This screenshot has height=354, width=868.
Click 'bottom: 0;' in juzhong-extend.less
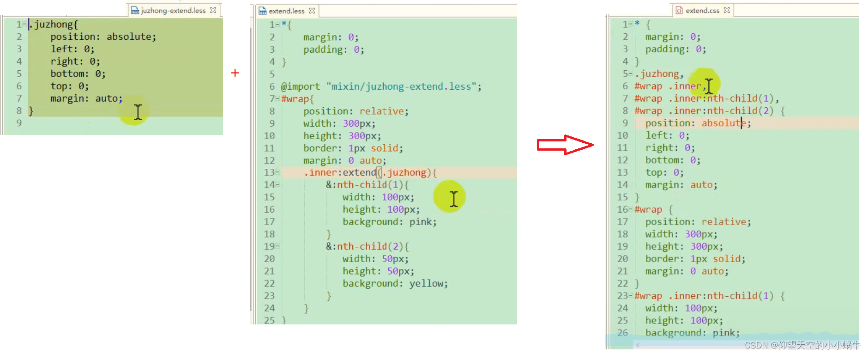(x=78, y=73)
